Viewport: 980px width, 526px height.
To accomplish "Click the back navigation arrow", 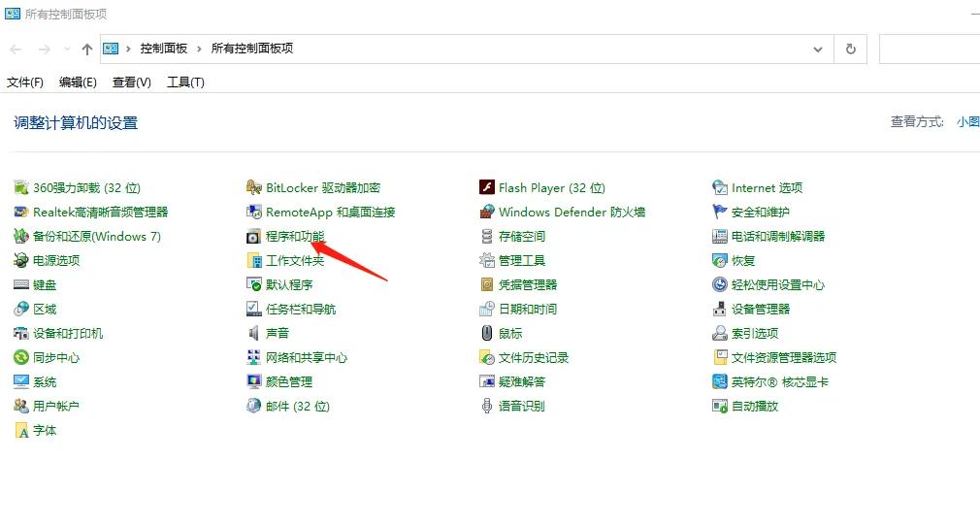I will click(16, 49).
